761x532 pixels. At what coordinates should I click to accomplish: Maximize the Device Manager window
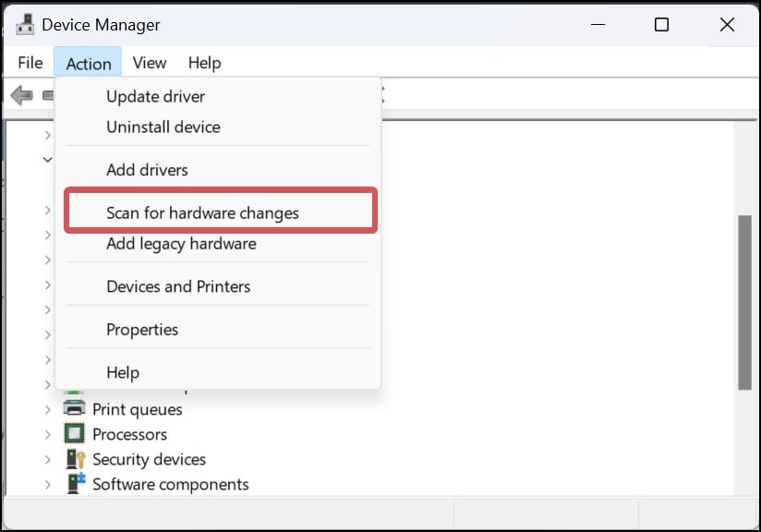661,24
